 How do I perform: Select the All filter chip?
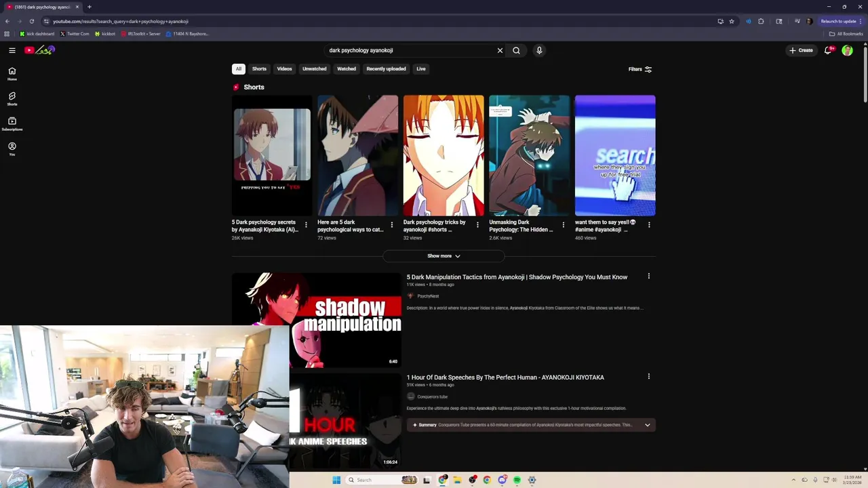click(239, 68)
